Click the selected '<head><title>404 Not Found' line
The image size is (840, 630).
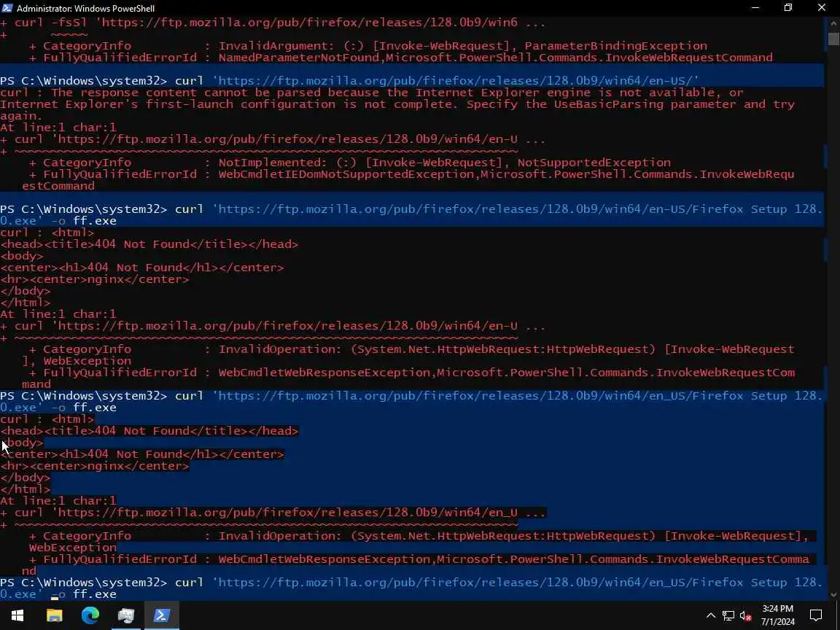click(149, 431)
